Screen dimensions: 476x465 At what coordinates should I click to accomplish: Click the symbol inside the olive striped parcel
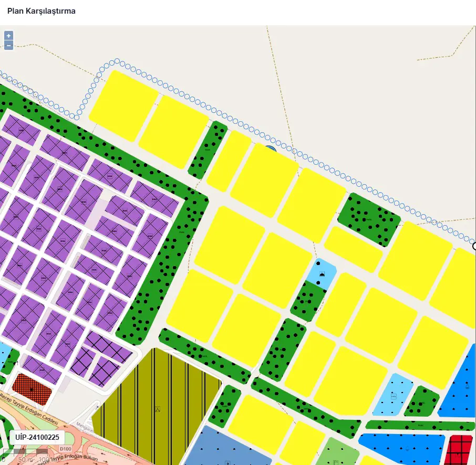pyautogui.click(x=158, y=409)
